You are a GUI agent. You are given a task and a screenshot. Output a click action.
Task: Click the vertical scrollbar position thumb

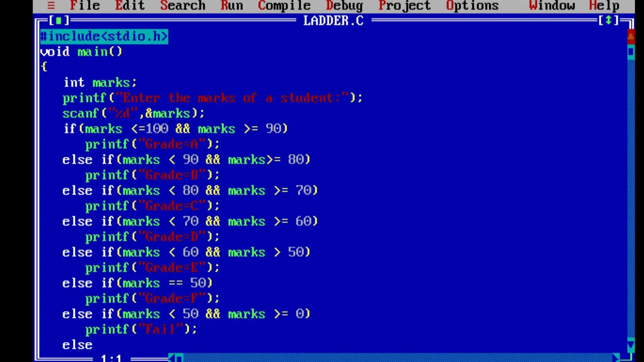pyautogui.click(x=631, y=52)
